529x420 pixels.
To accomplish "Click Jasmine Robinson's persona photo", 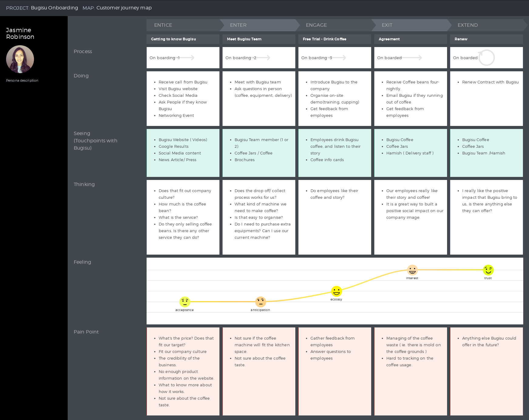I will point(20,59).
